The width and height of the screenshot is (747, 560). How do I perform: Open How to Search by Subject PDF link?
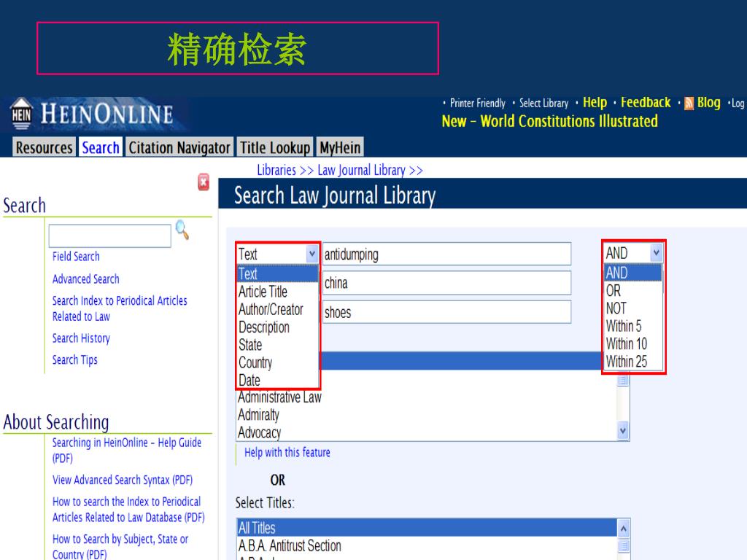(x=120, y=546)
